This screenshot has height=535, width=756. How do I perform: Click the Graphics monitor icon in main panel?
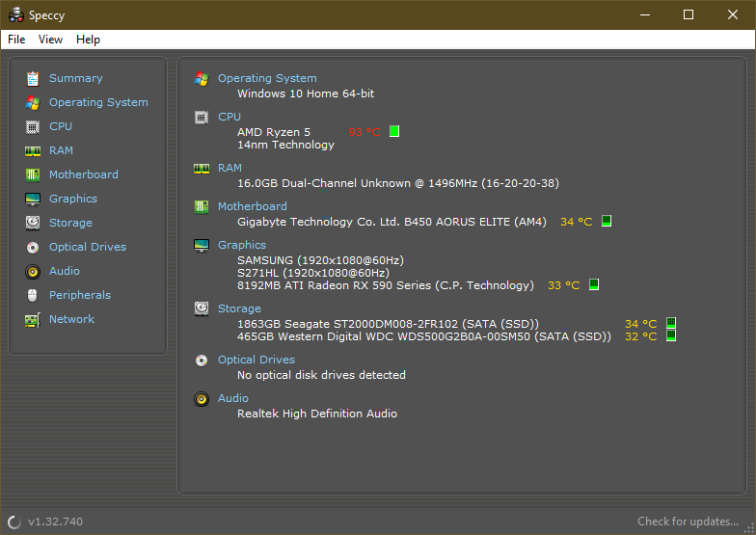point(201,245)
